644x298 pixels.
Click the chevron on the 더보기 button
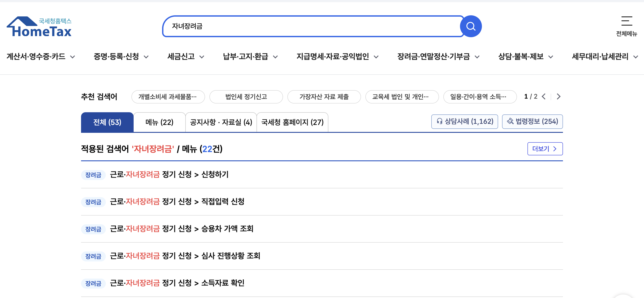555,149
